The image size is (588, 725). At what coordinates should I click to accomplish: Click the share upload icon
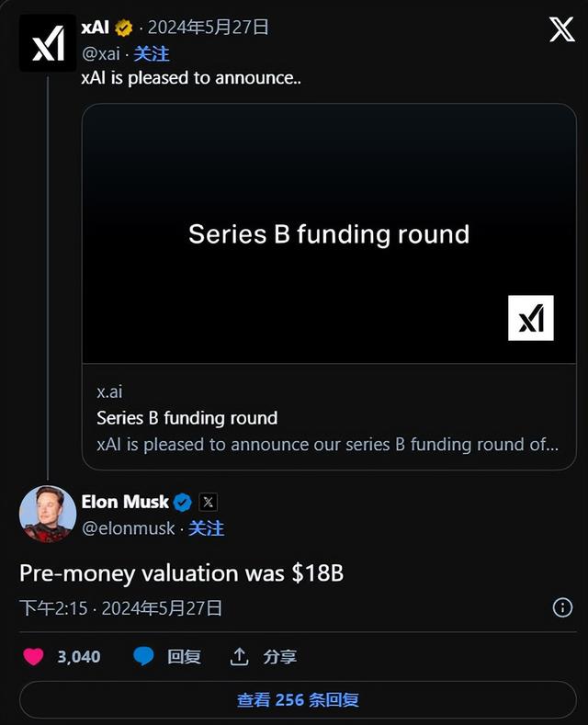[x=240, y=656]
